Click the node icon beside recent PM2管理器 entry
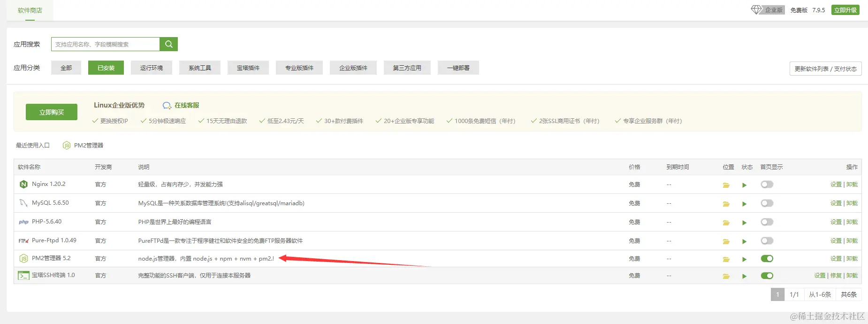This screenshot has width=868, height=324. pos(67,145)
